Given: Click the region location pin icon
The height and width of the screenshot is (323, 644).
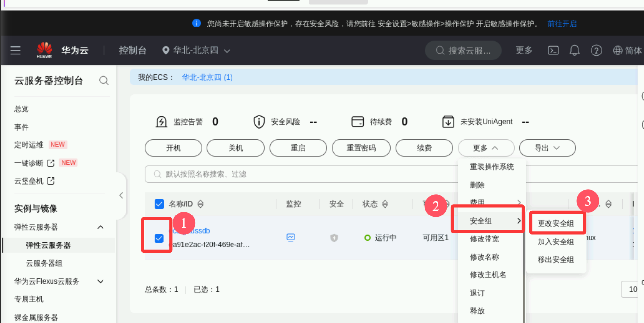Looking at the screenshot, I should [166, 51].
